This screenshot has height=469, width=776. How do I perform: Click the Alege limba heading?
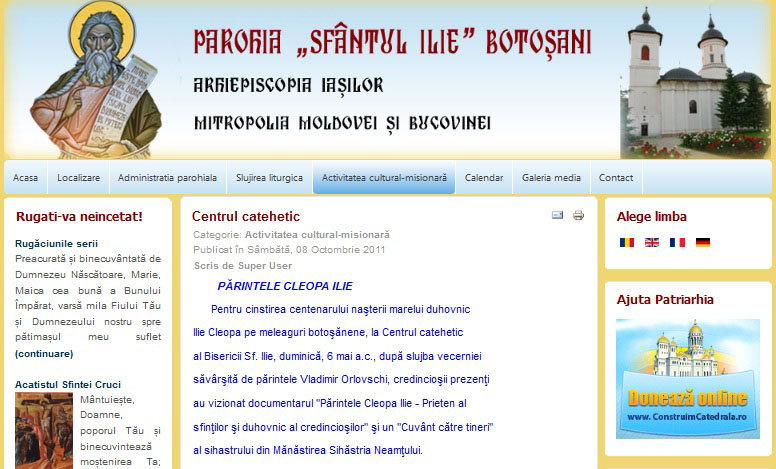652,217
